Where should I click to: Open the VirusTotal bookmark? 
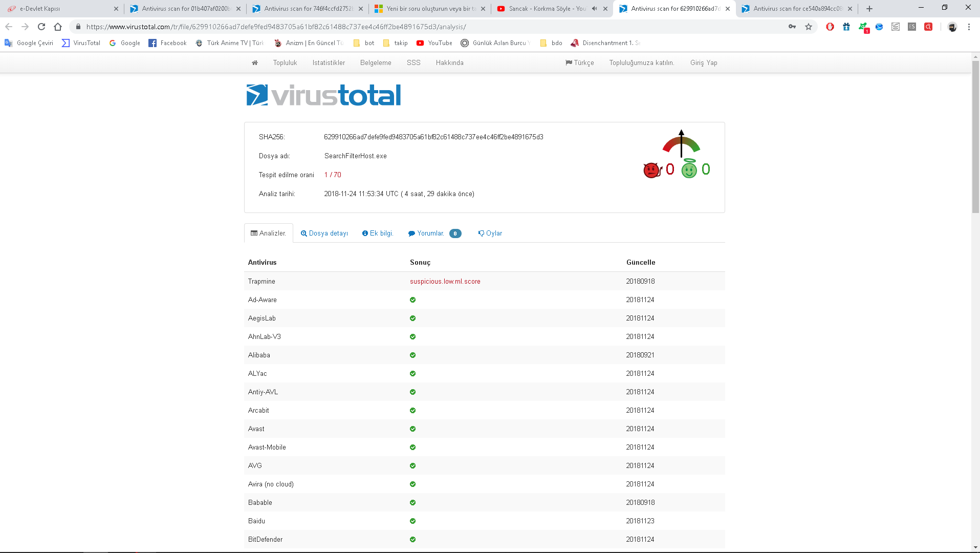tap(81, 43)
